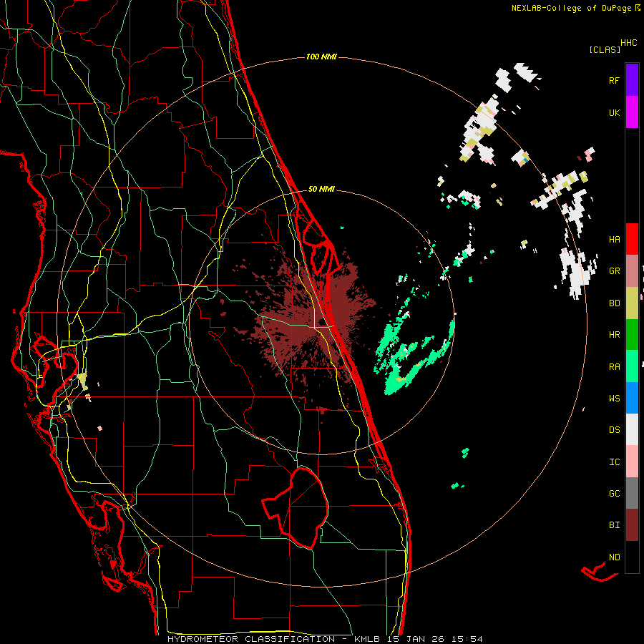This screenshot has height=644, width=644.
Task: Click the "RF" legend label
Action: (614, 80)
